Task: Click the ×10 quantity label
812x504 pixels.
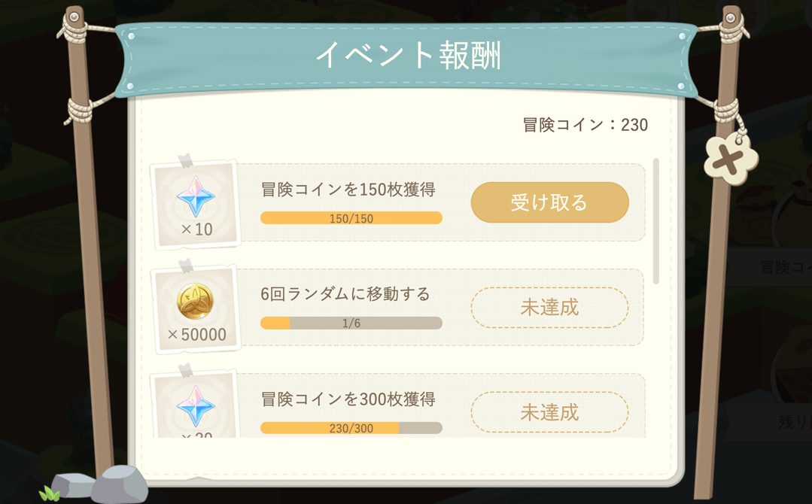Action: pos(196,229)
